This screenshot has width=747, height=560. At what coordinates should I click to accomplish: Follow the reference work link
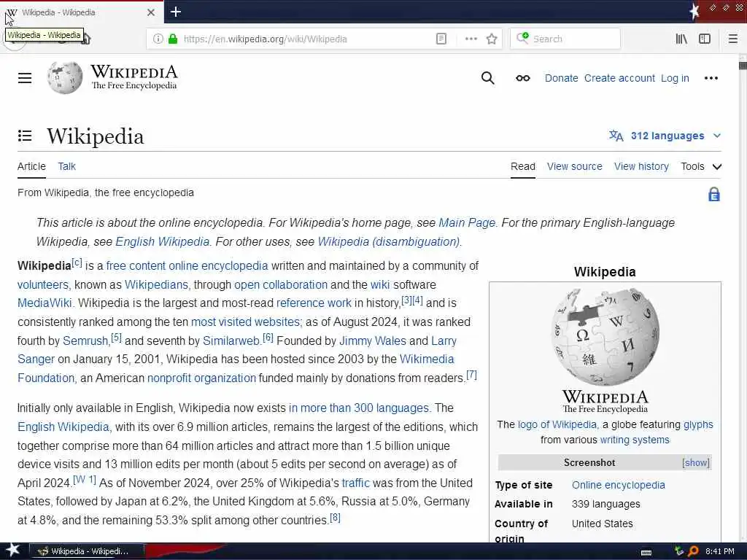click(314, 303)
